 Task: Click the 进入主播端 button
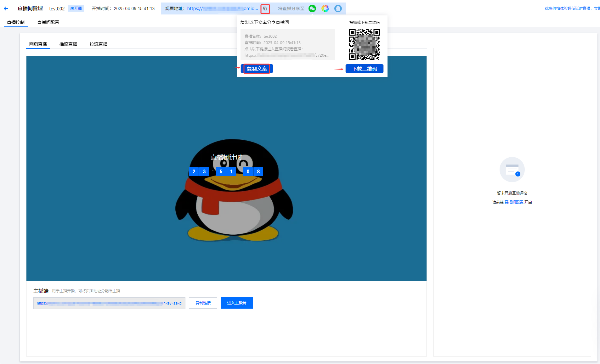pyautogui.click(x=237, y=303)
